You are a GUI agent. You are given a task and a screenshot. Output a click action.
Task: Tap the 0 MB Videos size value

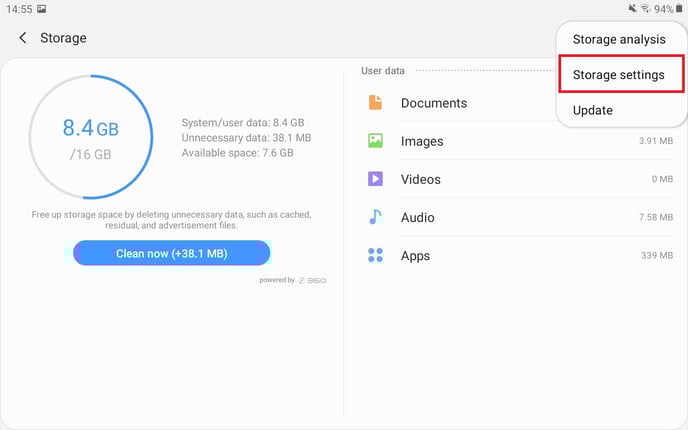pyautogui.click(x=662, y=179)
